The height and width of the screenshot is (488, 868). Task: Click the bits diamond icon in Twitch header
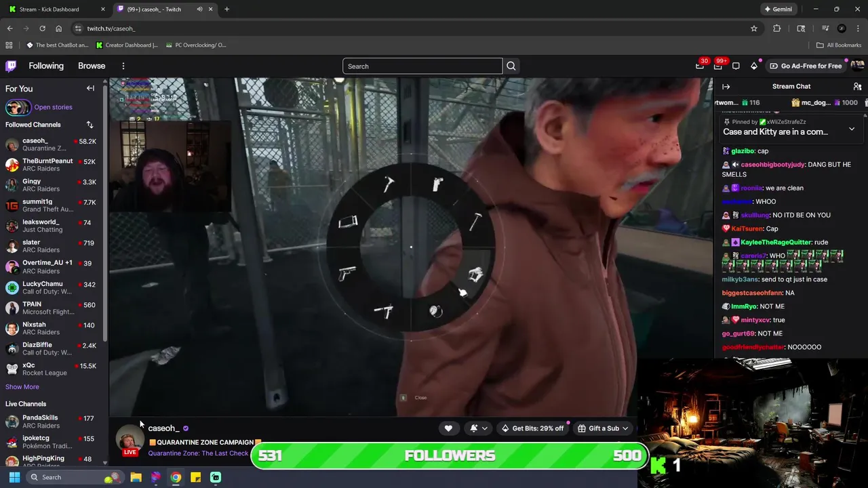(754, 66)
